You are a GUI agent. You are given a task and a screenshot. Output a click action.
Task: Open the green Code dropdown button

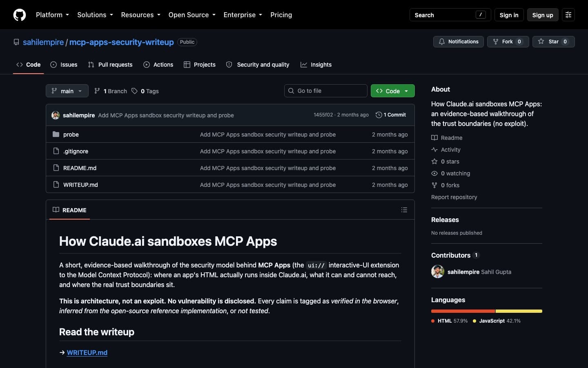[393, 91]
